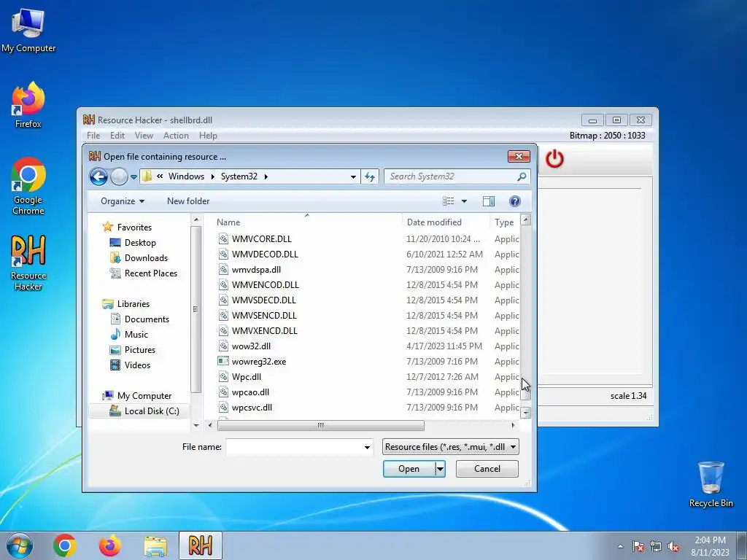Click the Open button

pyautogui.click(x=409, y=469)
